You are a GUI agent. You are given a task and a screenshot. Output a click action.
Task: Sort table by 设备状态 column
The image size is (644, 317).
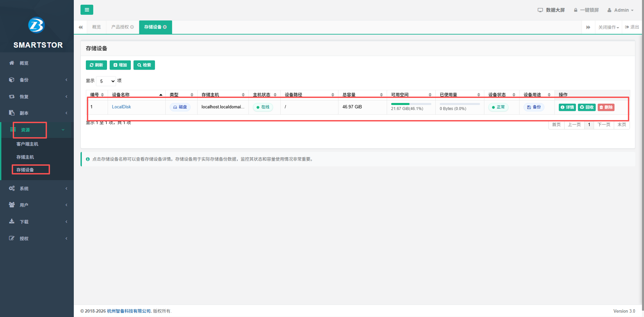point(502,95)
